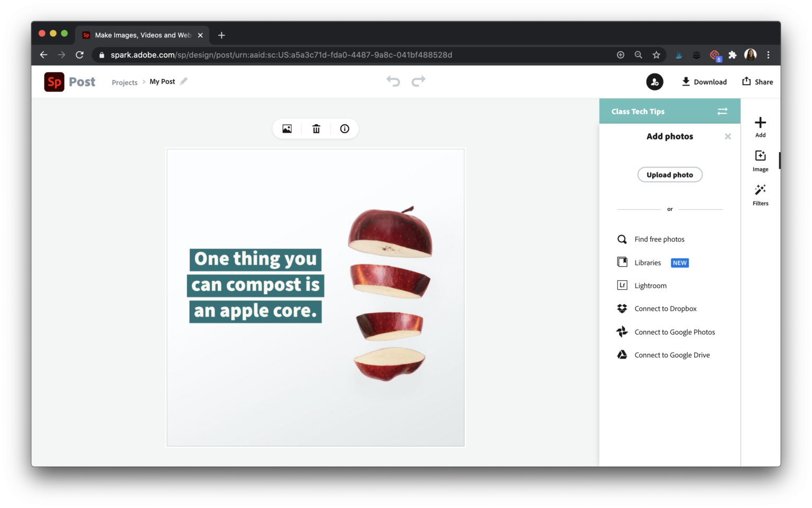Open the Add plus tool in sidebar
Image resolution: width=812 pixels, height=508 pixels.
[760, 126]
